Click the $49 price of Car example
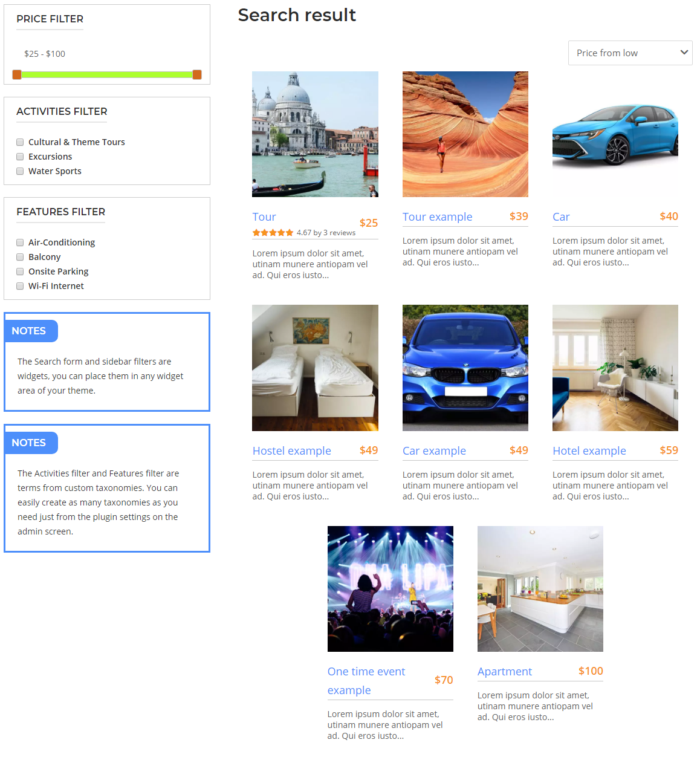The image size is (700, 757). [x=519, y=450]
